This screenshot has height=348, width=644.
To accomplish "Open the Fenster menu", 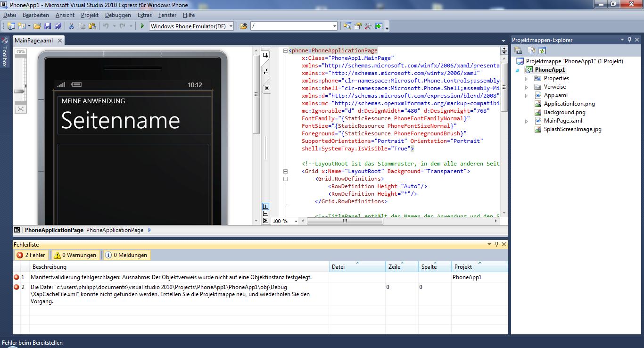I will tap(167, 15).
